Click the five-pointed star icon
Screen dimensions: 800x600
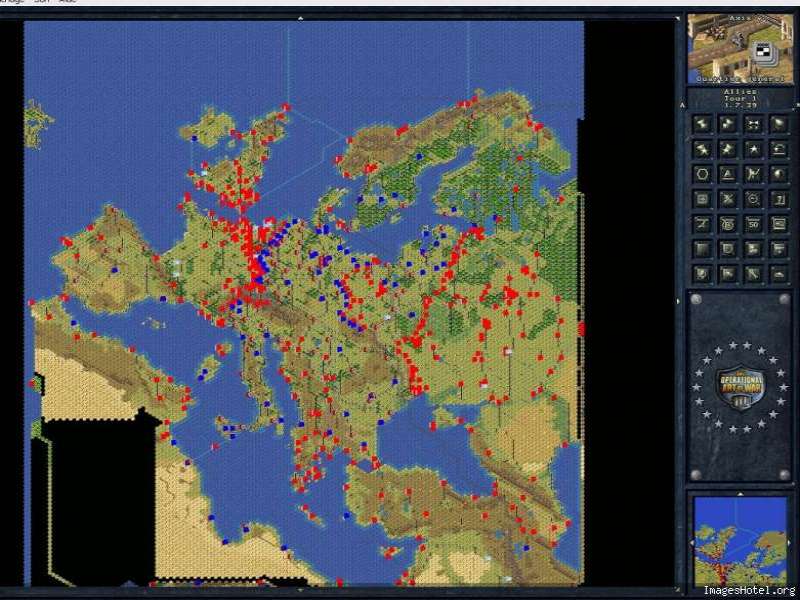pyautogui.click(x=754, y=149)
